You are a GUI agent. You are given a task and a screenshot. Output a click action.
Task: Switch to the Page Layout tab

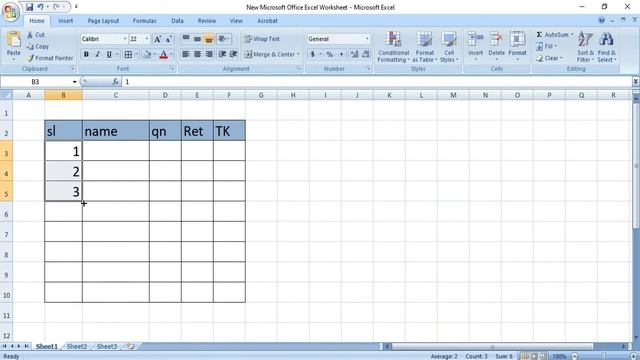103,20
